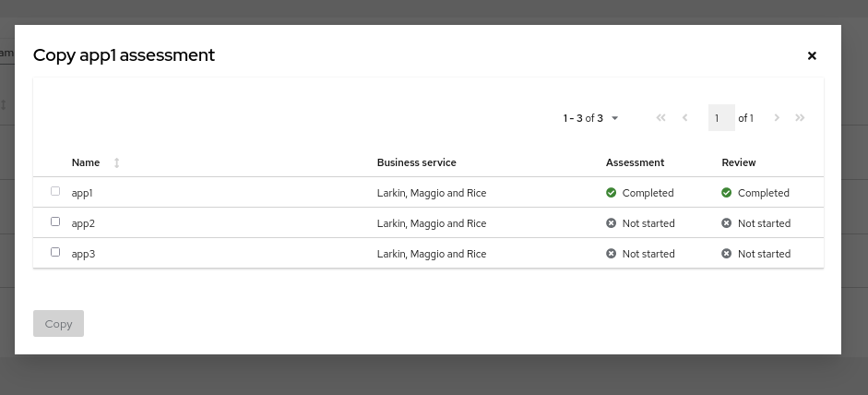This screenshot has height=395, width=868.
Task: Click the Business service column header
Action: (416, 162)
